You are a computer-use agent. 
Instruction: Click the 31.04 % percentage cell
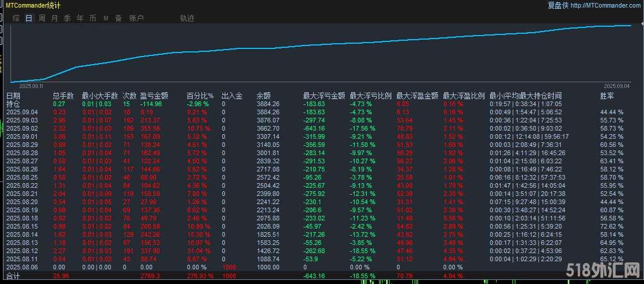click(x=199, y=251)
